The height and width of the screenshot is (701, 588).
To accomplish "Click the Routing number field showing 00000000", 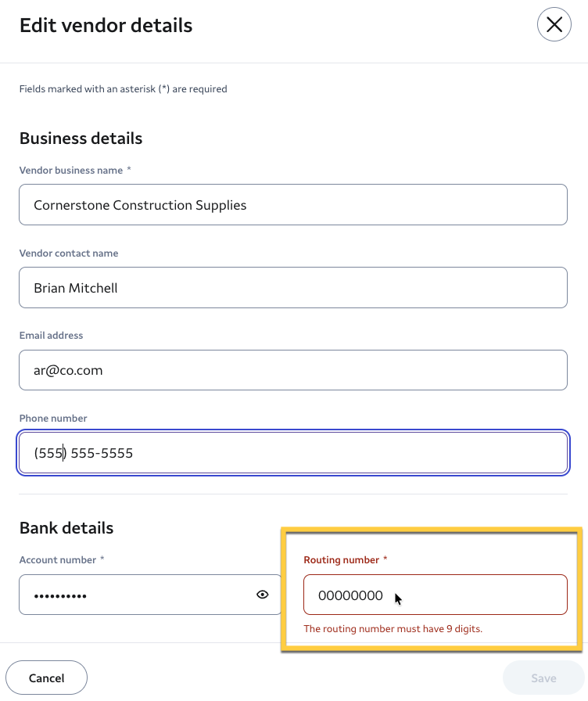I will pyautogui.click(x=436, y=595).
